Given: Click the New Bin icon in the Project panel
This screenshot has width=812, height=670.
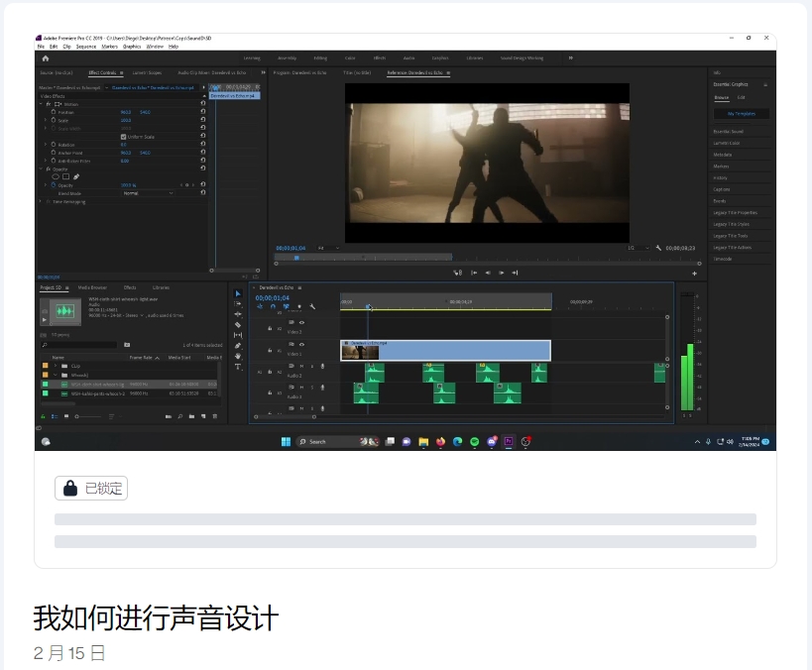Looking at the screenshot, I should 191,416.
